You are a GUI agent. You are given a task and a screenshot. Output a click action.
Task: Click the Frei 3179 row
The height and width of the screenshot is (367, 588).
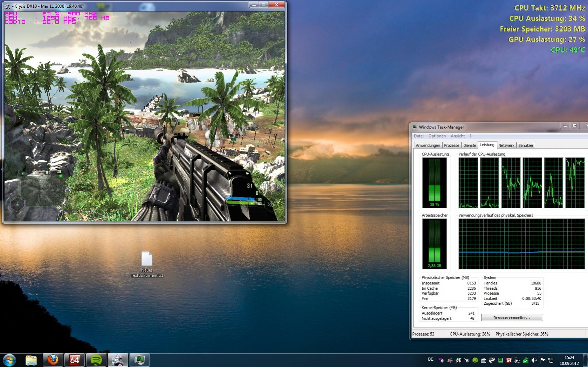point(449,298)
